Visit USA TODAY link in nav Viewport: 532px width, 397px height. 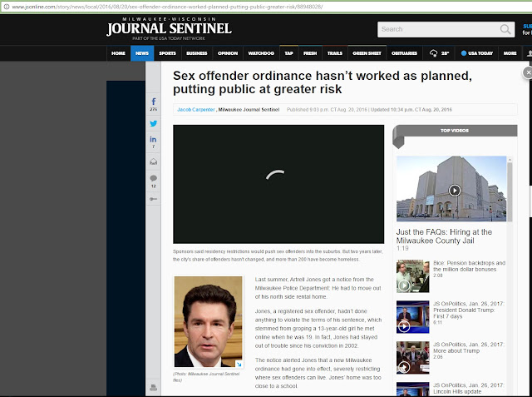click(x=476, y=53)
